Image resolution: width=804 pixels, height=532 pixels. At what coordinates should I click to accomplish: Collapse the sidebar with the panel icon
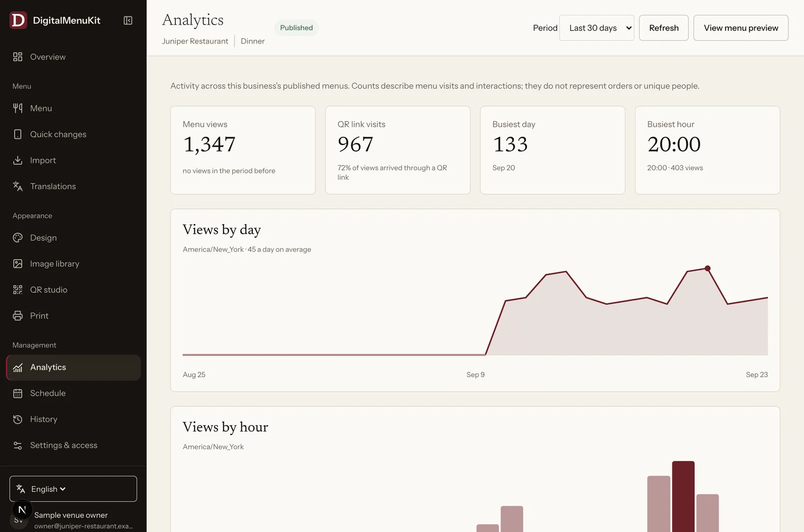(128, 21)
